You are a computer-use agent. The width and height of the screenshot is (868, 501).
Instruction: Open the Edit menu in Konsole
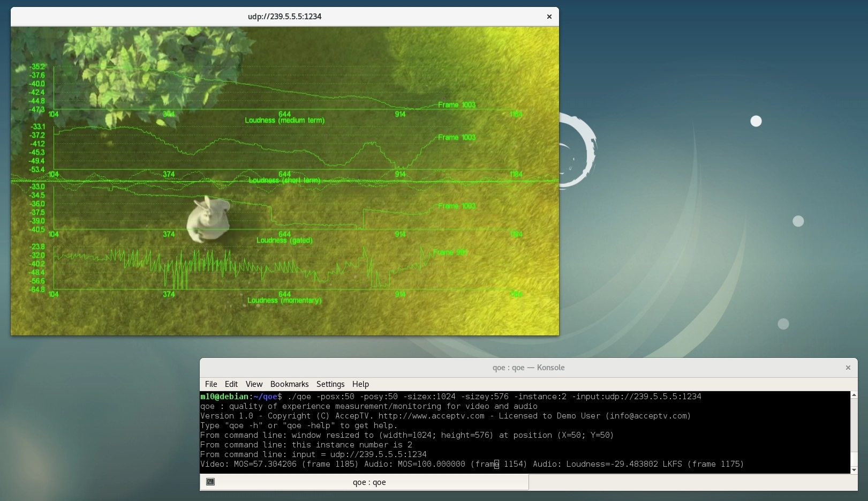(x=231, y=384)
